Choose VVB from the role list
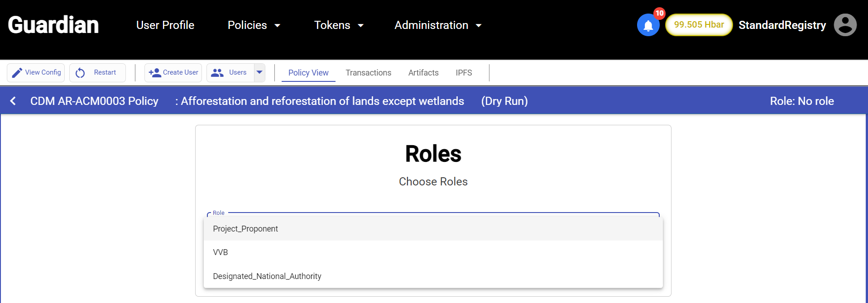Image resolution: width=868 pixels, height=303 pixels. tap(221, 252)
